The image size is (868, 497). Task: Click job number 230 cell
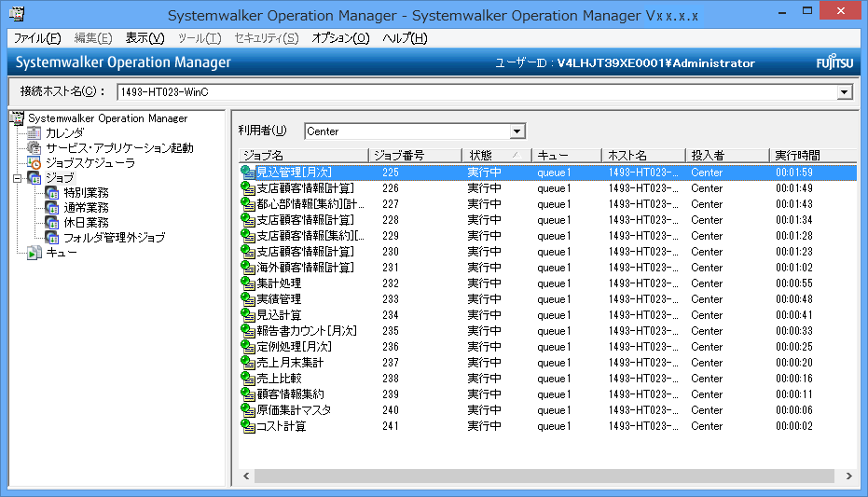click(391, 252)
